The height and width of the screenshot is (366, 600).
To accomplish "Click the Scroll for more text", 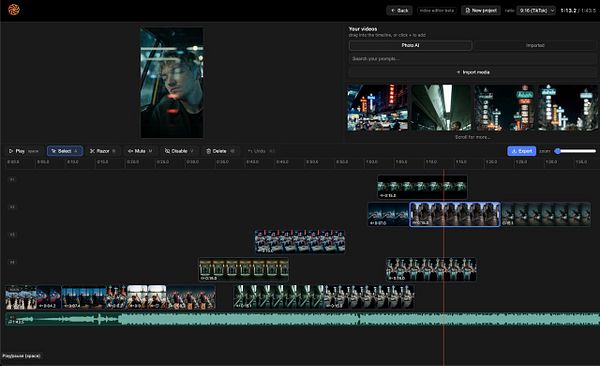I will coord(473,137).
